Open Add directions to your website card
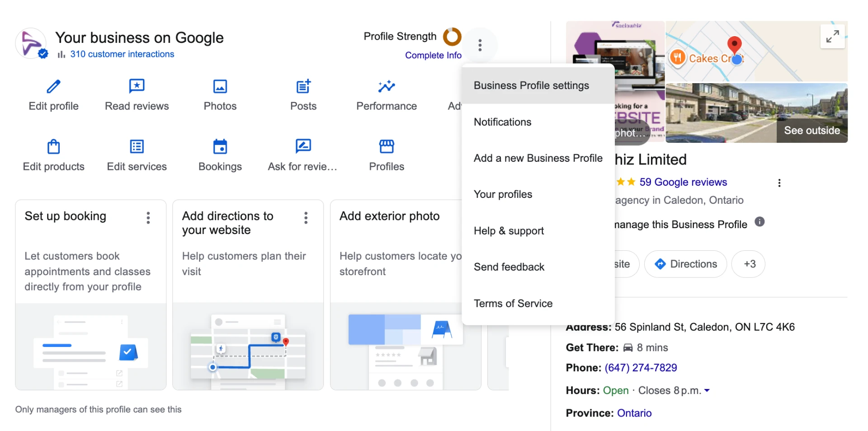Viewport: 868px width, 431px height. click(x=248, y=295)
